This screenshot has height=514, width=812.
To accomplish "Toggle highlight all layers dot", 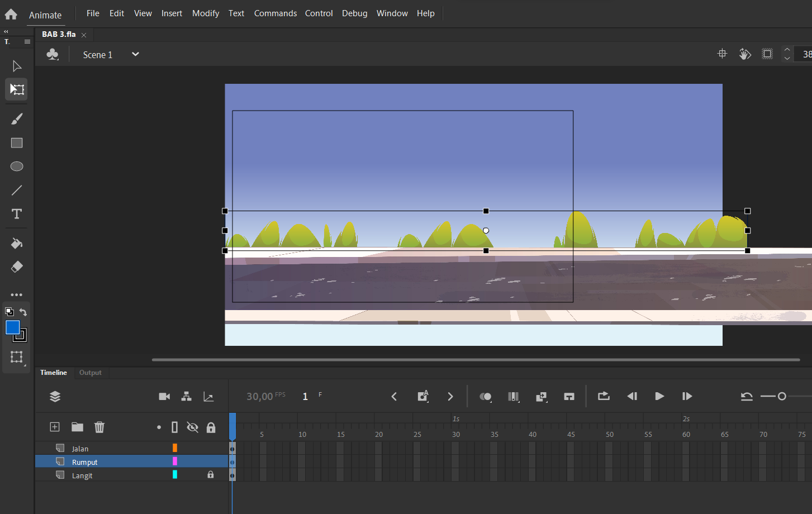I will 159,427.
